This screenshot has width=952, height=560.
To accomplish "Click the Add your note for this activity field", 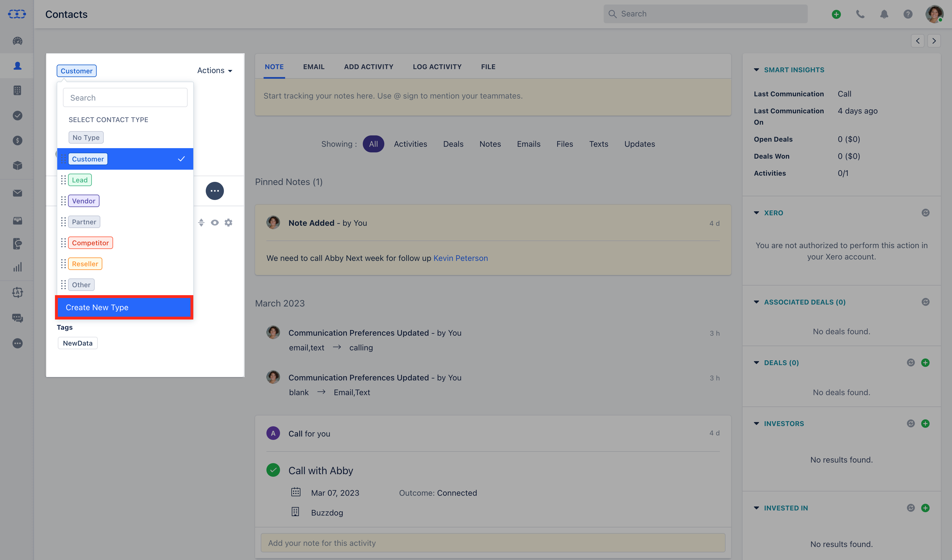I will click(493, 543).
